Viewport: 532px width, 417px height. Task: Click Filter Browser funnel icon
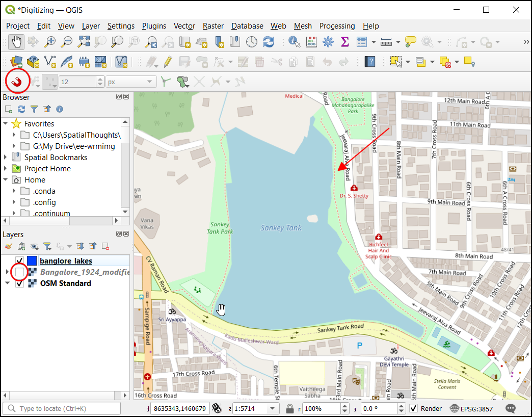click(34, 109)
